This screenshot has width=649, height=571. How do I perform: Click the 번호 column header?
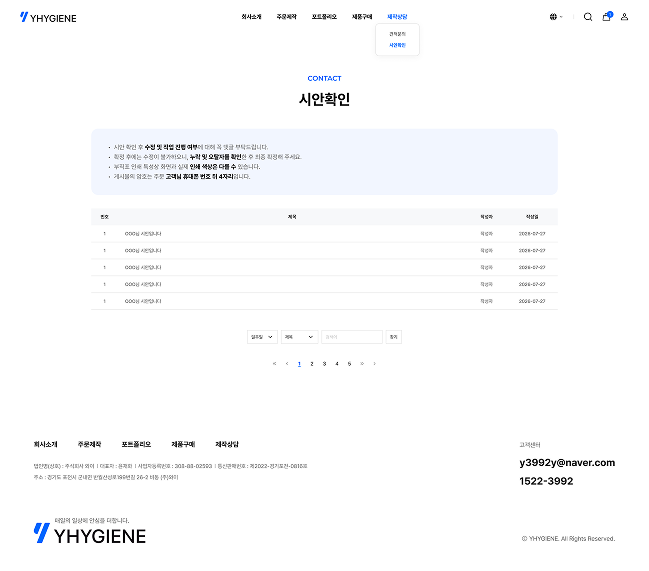104,217
